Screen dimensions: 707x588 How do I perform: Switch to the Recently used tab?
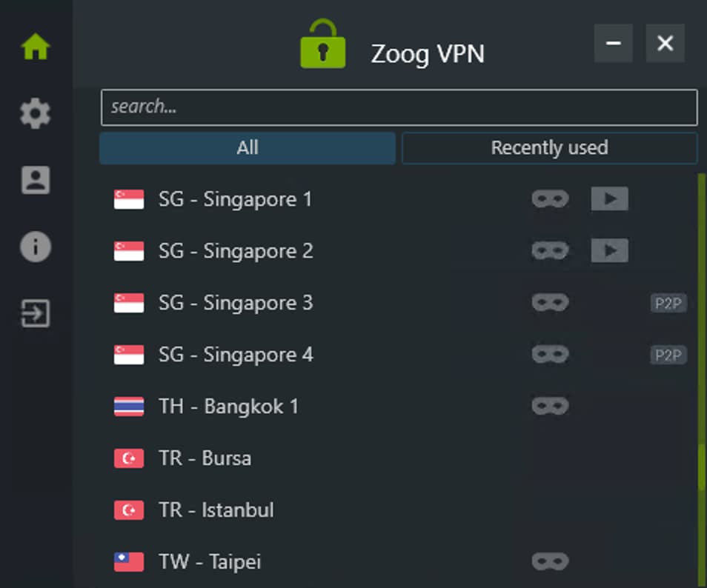tap(549, 147)
